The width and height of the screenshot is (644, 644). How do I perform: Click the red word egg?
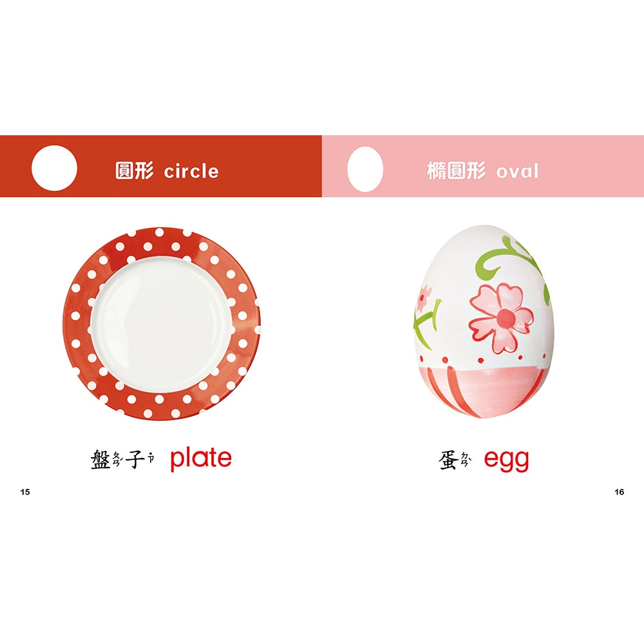click(506, 460)
